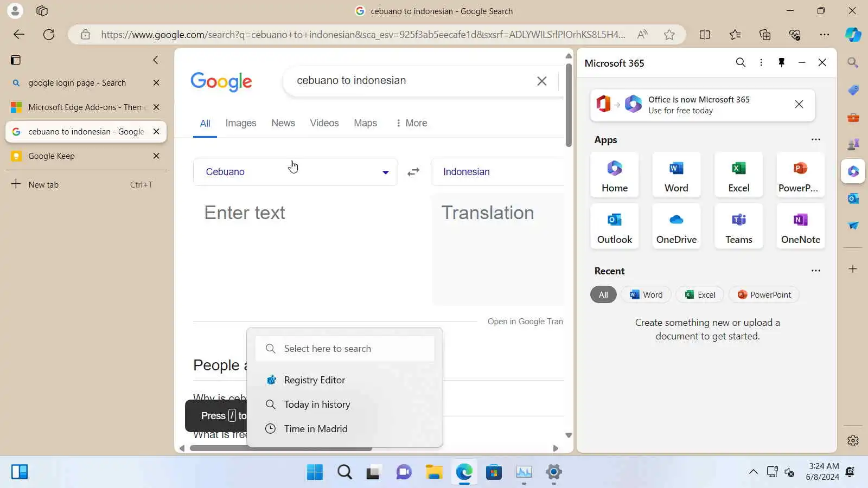Show All recent files
Viewport: 868px width, 488px height.
(603, 294)
